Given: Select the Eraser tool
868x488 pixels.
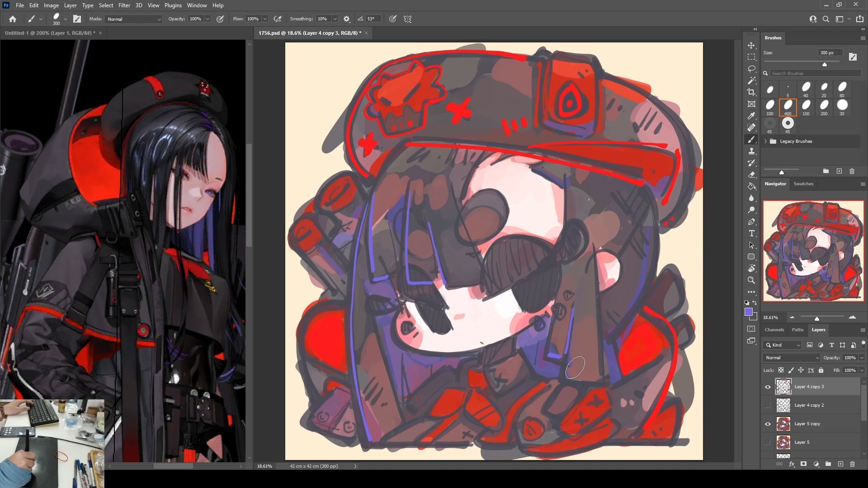Looking at the screenshot, I should [x=751, y=175].
